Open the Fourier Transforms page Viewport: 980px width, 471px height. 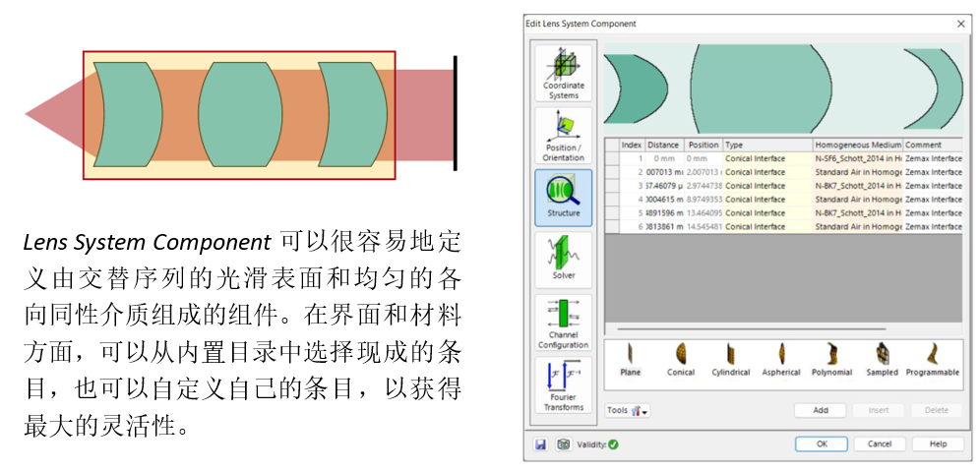point(563,384)
